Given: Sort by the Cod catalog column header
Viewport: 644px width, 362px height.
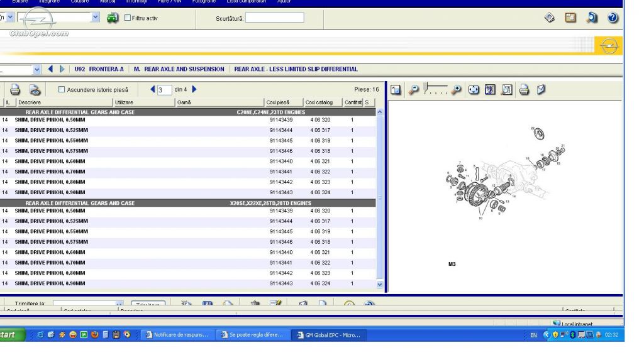Looking at the screenshot, I should 323,102.
